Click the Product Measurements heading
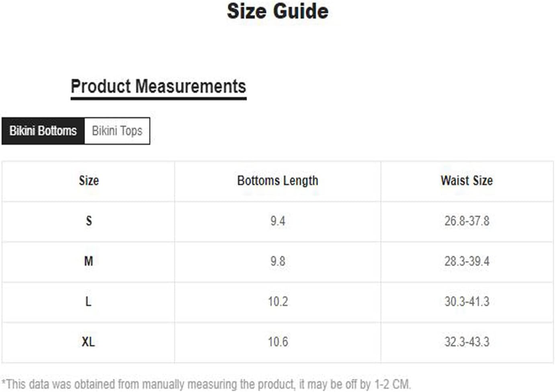Viewport: 555px width, 392px height. pyautogui.click(x=158, y=86)
